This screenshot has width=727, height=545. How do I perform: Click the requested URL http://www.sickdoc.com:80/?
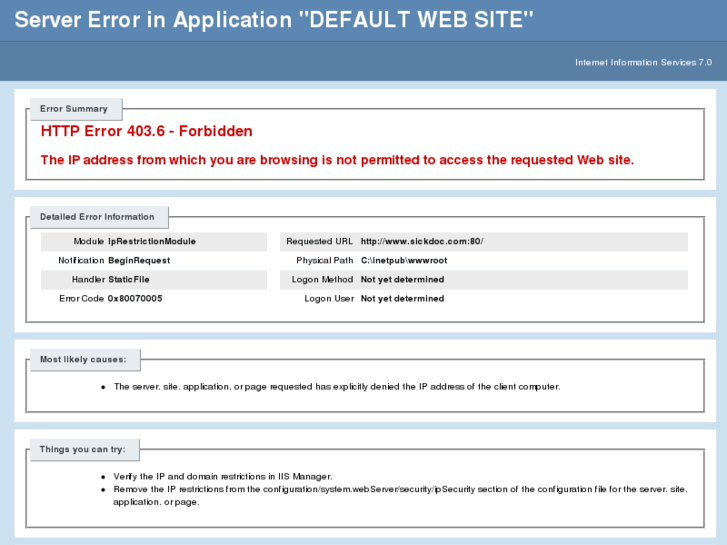(422, 241)
